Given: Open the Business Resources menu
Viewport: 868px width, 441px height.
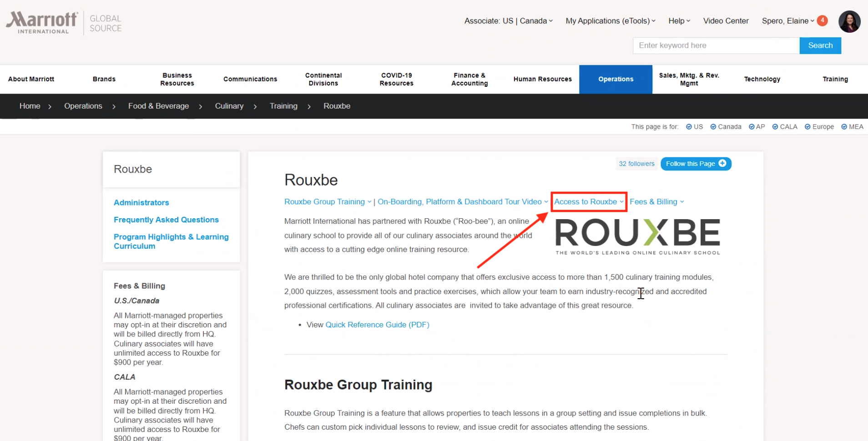Looking at the screenshot, I should click(x=177, y=79).
